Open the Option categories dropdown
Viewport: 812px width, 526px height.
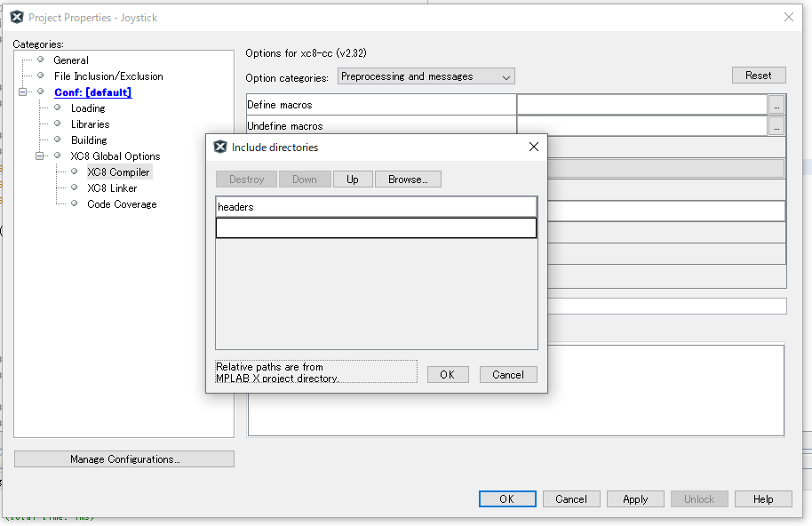coord(426,76)
